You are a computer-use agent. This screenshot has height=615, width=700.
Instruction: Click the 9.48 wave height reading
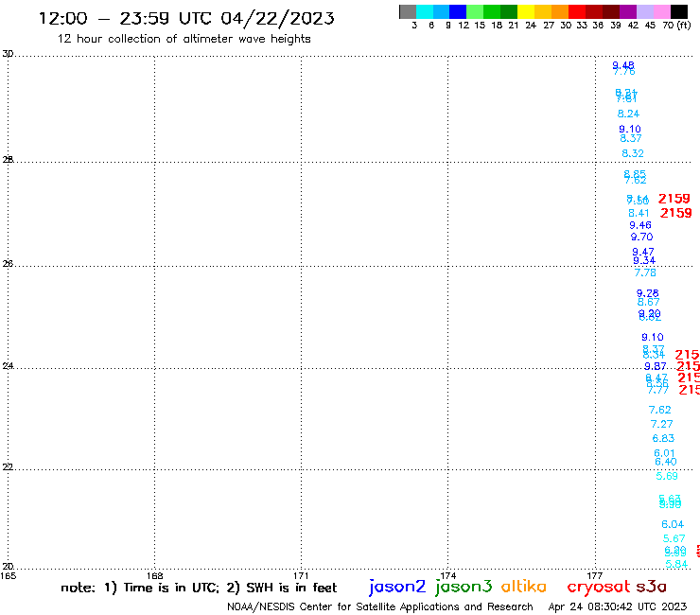(623, 65)
